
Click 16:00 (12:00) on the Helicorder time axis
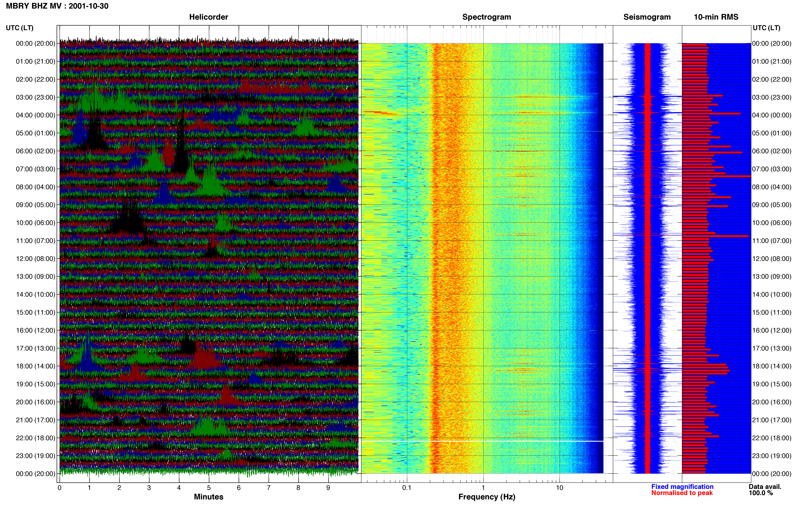point(36,330)
